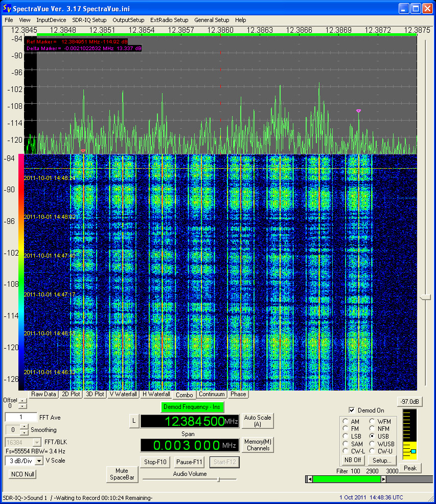Switch to the 3D Plot tab

coord(95,394)
